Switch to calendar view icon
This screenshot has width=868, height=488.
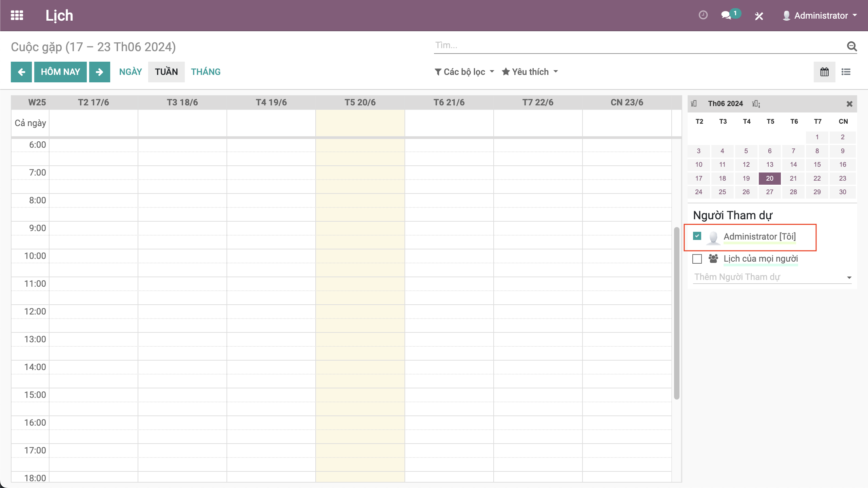824,72
